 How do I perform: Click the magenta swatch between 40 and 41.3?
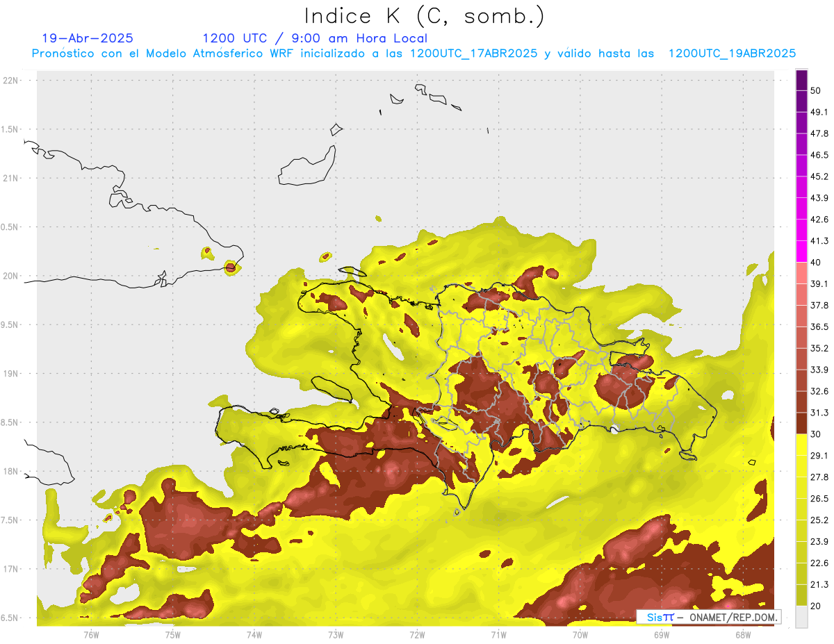click(801, 251)
